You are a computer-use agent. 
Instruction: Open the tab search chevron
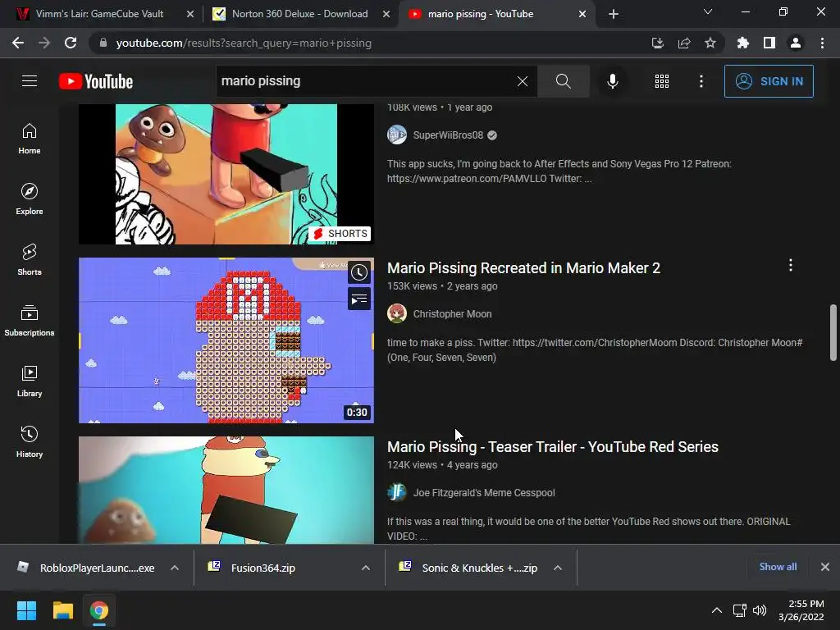(708, 11)
